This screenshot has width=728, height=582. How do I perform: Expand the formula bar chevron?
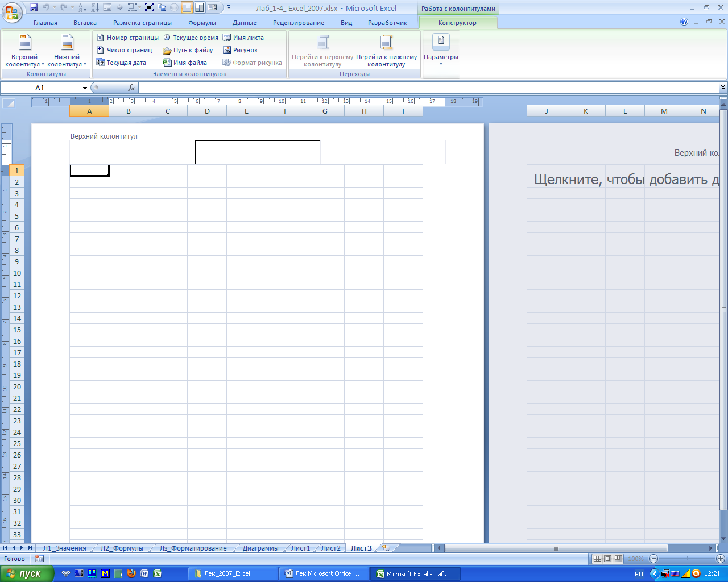pos(723,88)
